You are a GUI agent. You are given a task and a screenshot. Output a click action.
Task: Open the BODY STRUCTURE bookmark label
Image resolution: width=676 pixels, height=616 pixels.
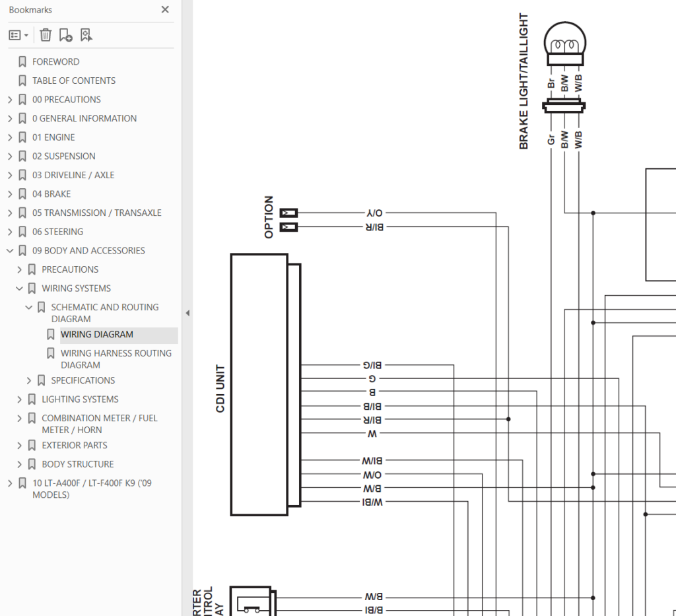coord(78,464)
